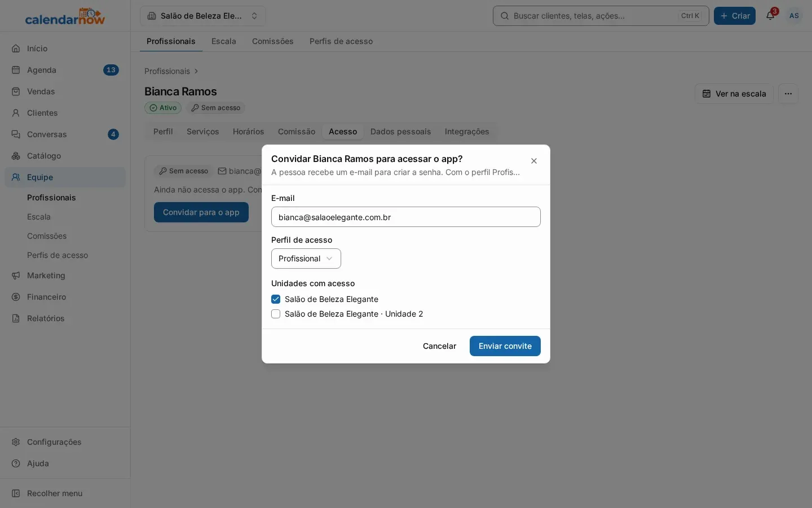Click Profissionais breadcrumb link
This screenshot has width=812, height=508.
167,71
